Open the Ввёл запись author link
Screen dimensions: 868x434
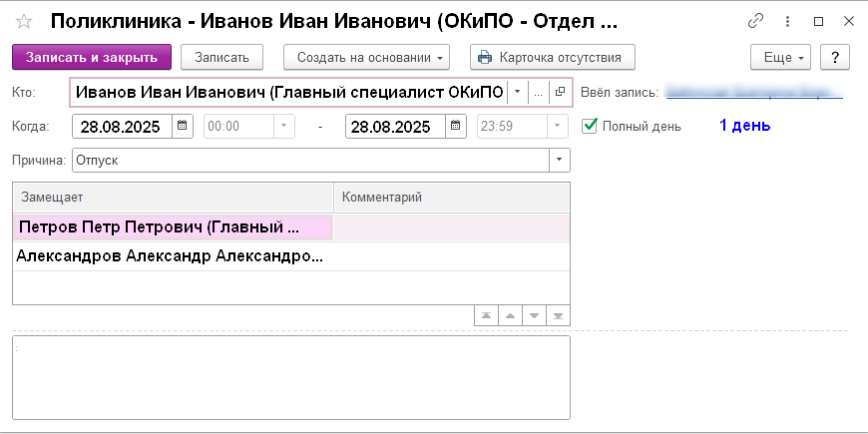(753, 92)
